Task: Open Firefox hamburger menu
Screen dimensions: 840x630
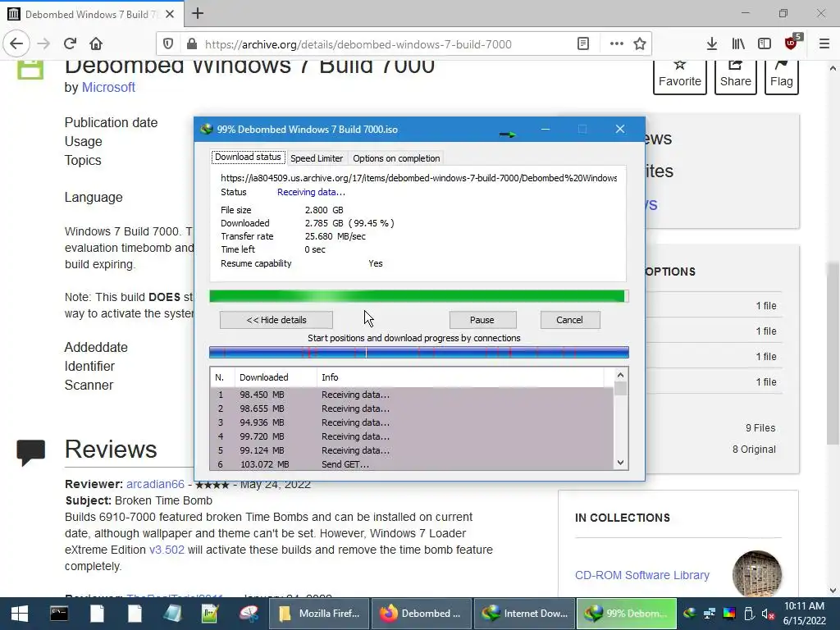Action: pyautogui.click(x=824, y=44)
